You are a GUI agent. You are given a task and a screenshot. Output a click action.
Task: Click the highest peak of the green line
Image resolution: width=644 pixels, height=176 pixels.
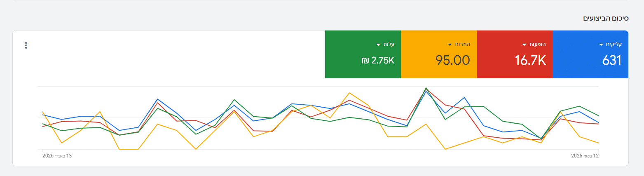coord(426,88)
